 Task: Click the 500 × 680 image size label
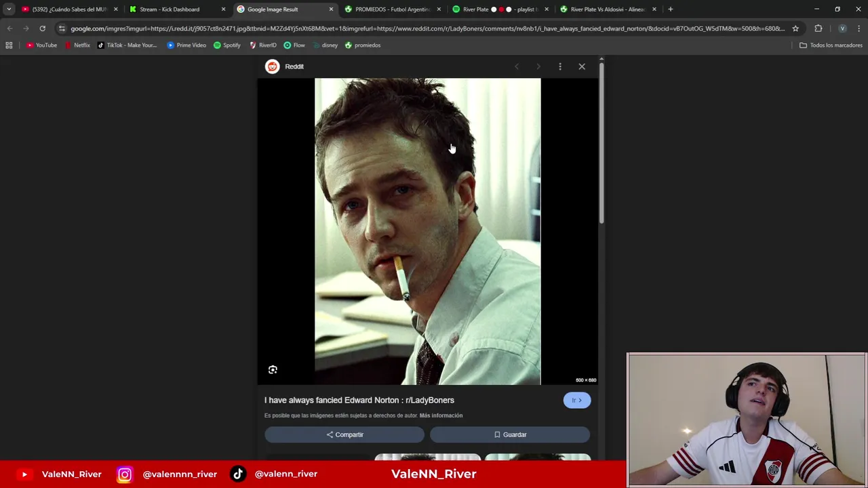click(x=586, y=380)
